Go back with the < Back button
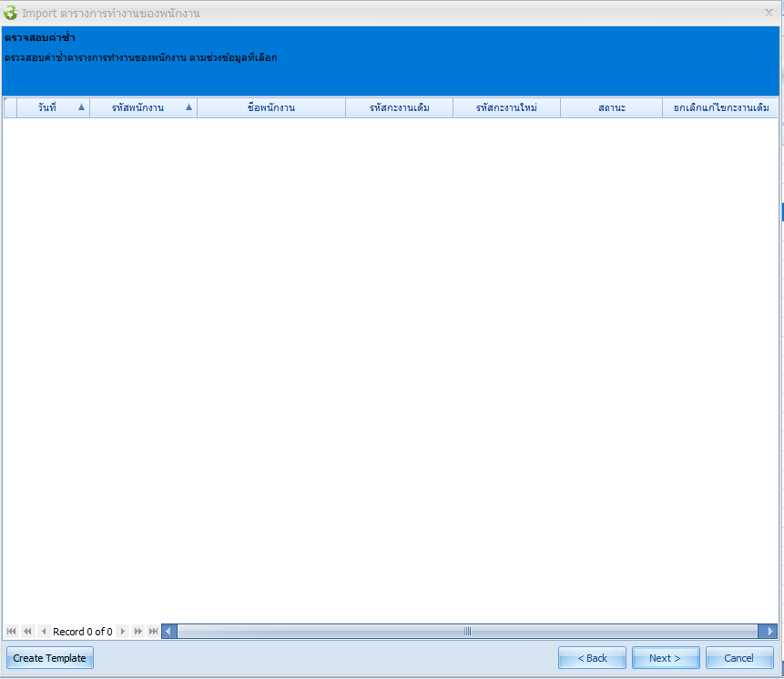Image resolution: width=784 pixels, height=679 pixels. [x=592, y=658]
